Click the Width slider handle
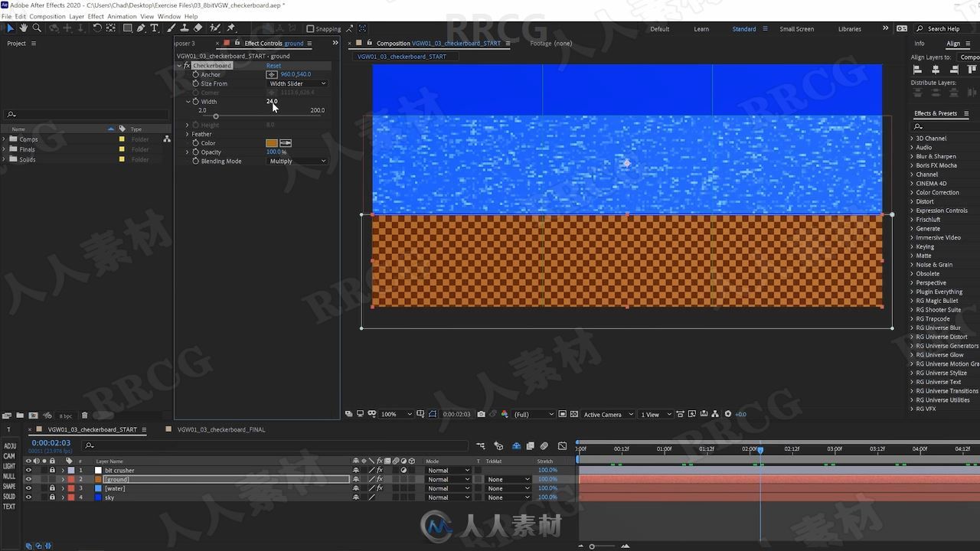 point(216,116)
